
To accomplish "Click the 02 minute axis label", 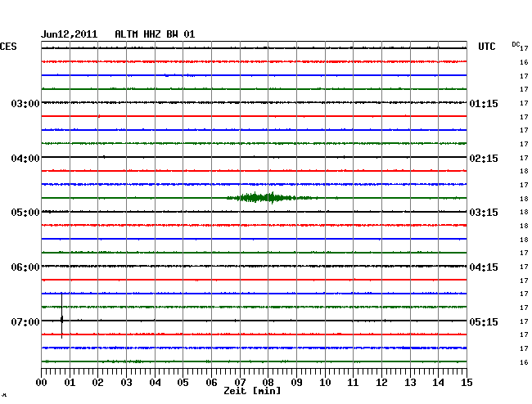I will (x=97, y=383).
